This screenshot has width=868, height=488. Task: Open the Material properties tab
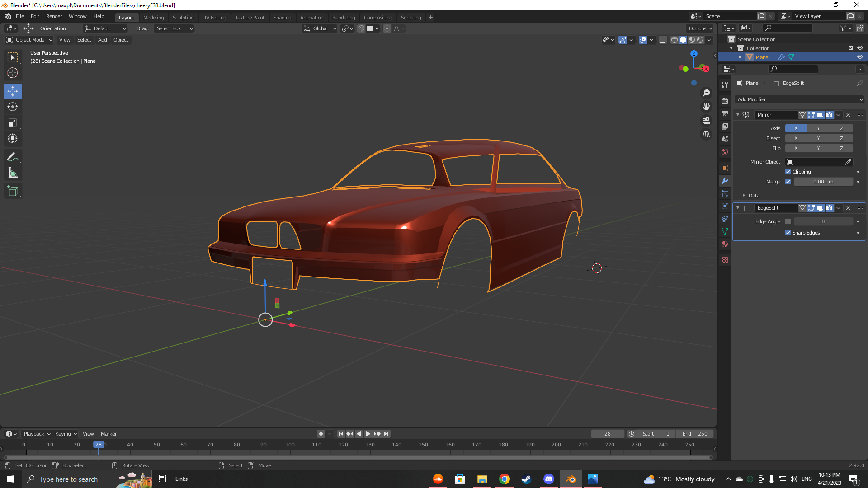725,244
